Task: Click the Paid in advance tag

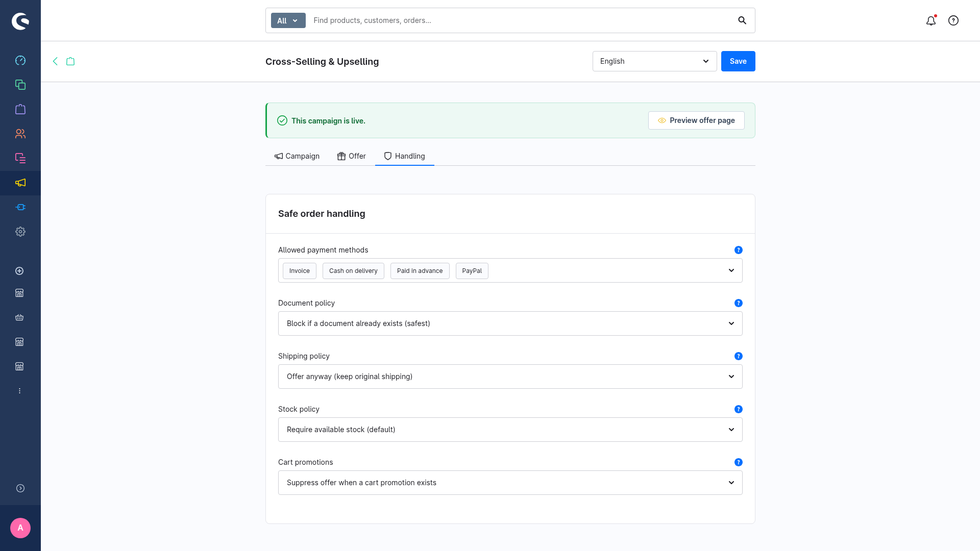Action: pos(420,271)
